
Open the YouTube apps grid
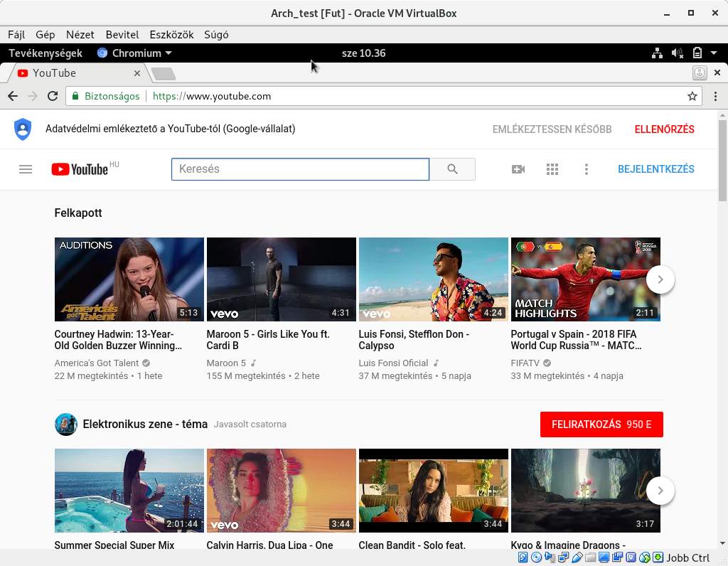tap(552, 169)
